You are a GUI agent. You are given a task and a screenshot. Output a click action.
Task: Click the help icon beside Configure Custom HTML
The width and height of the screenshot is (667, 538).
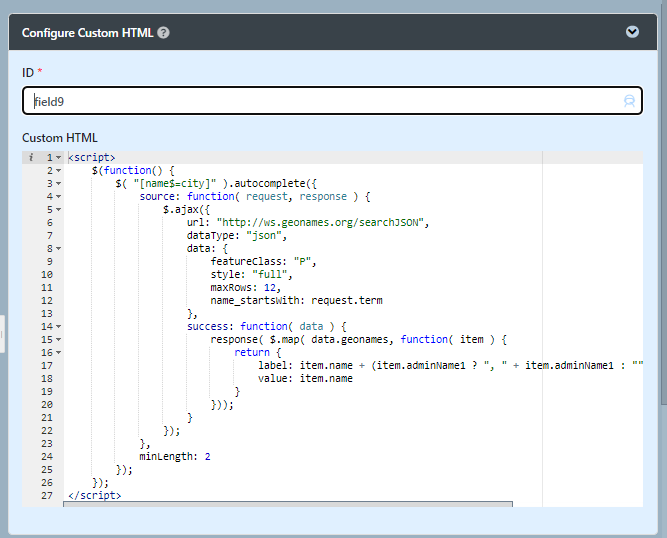click(x=163, y=32)
